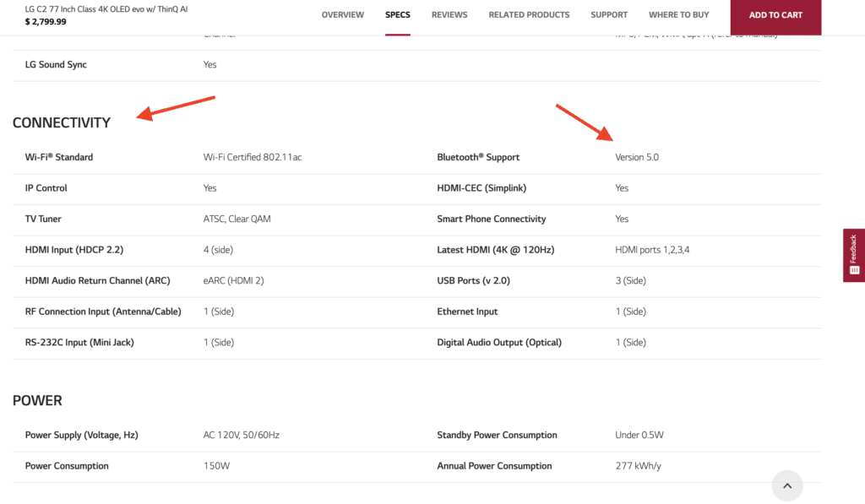Switch to the Overview tab
The height and width of the screenshot is (504, 865).
pyautogui.click(x=343, y=15)
